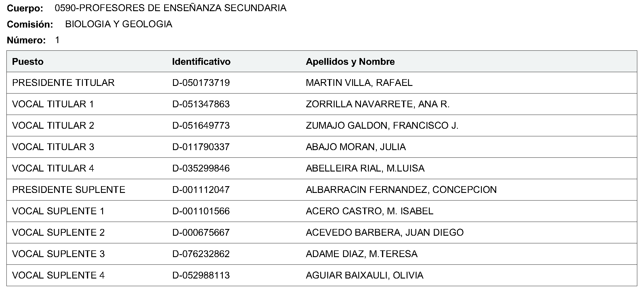This screenshot has width=644, height=292.
Task: Click identifier D-050173719
Action: (x=201, y=83)
